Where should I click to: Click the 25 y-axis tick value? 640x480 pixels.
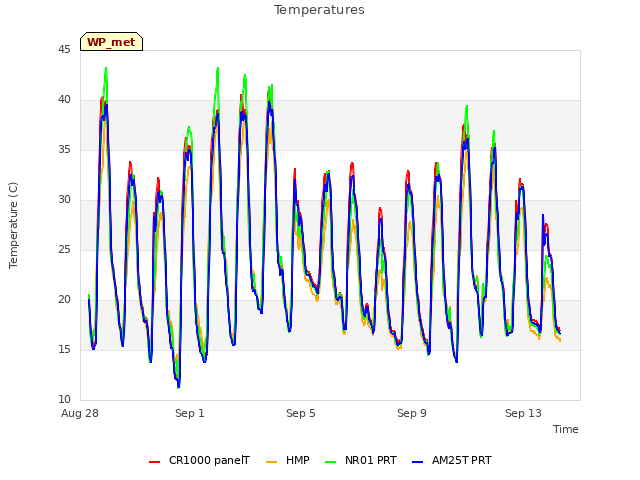(64, 249)
